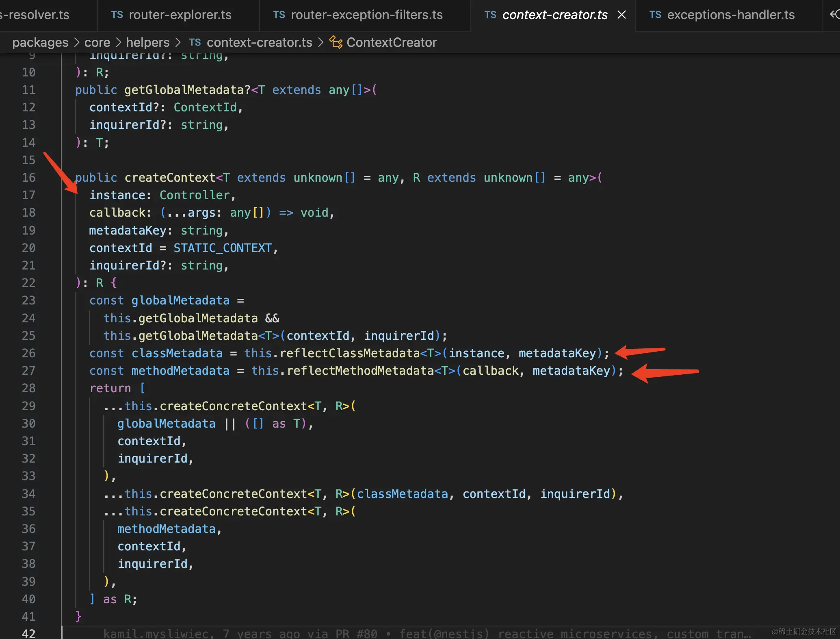Click the globalMetadata constant on line 23

pyautogui.click(x=180, y=300)
